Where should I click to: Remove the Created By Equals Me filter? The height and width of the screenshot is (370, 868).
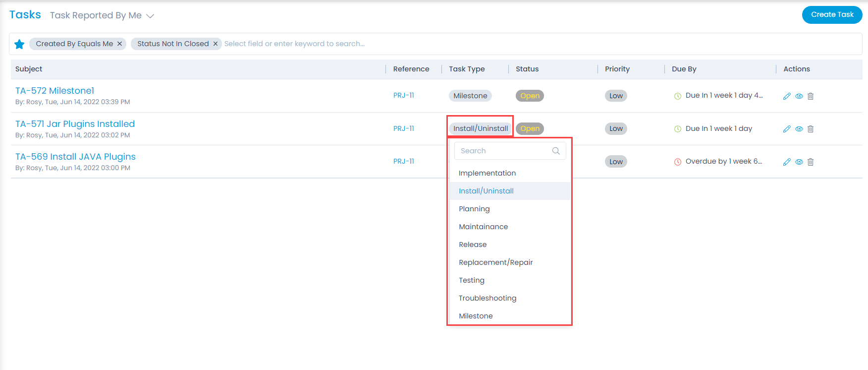pyautogui.click(x=119, y=44)
